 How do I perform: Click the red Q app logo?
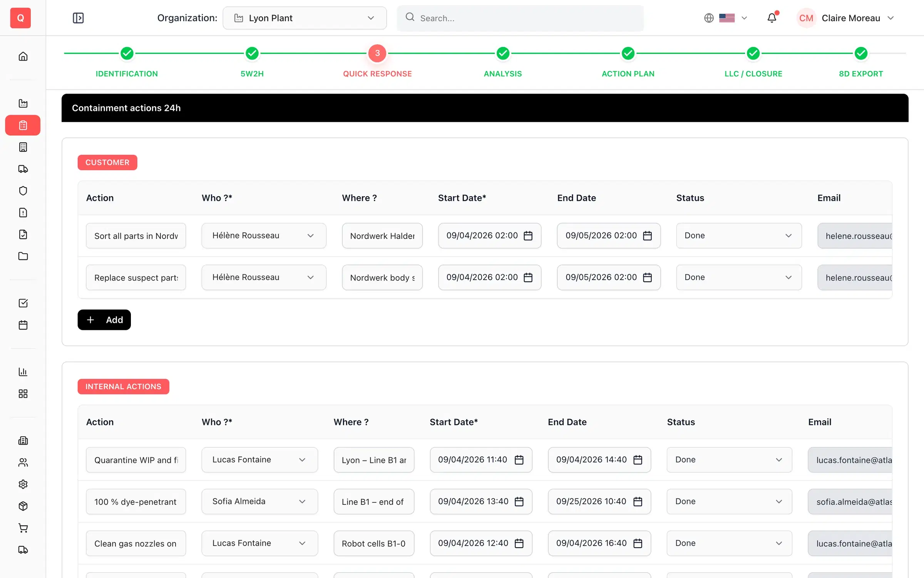(x=20, y=18)
